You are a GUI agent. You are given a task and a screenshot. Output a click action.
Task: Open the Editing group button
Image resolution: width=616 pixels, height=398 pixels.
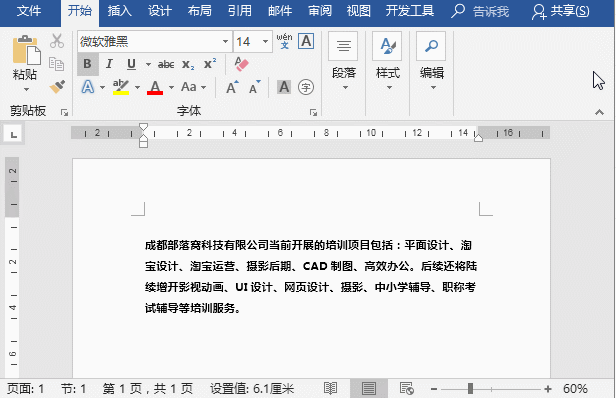[x=431, y=62]
